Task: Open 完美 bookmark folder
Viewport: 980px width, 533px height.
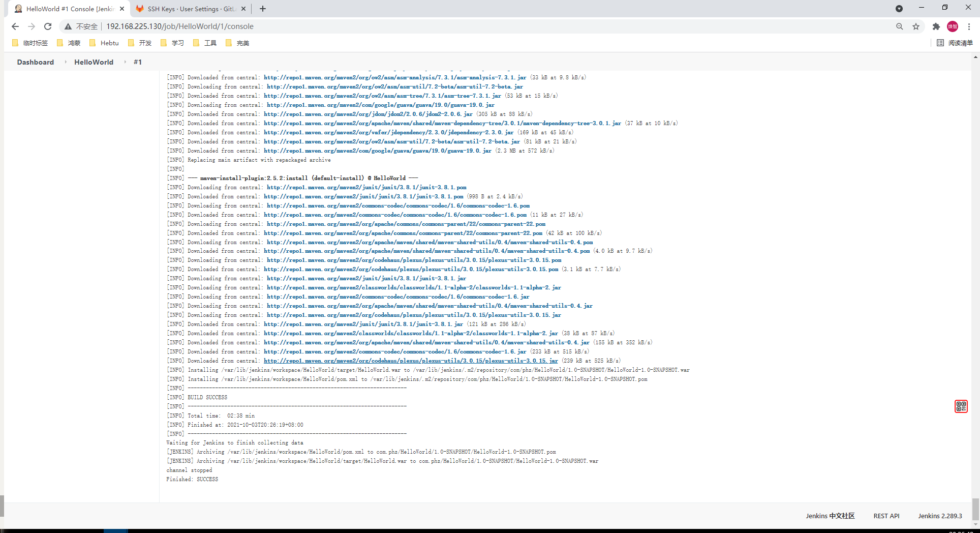Action: pos(237,43)
